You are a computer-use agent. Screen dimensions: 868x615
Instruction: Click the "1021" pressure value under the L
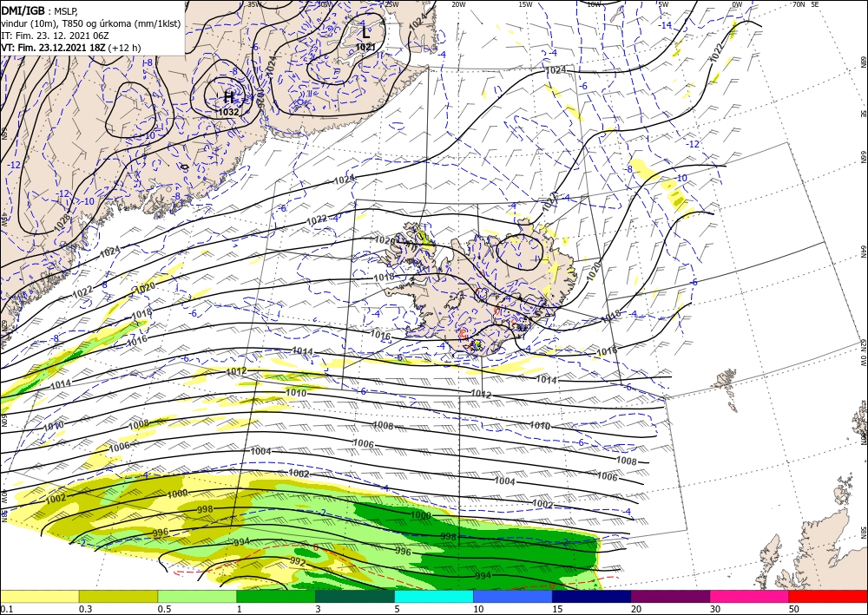365,47
